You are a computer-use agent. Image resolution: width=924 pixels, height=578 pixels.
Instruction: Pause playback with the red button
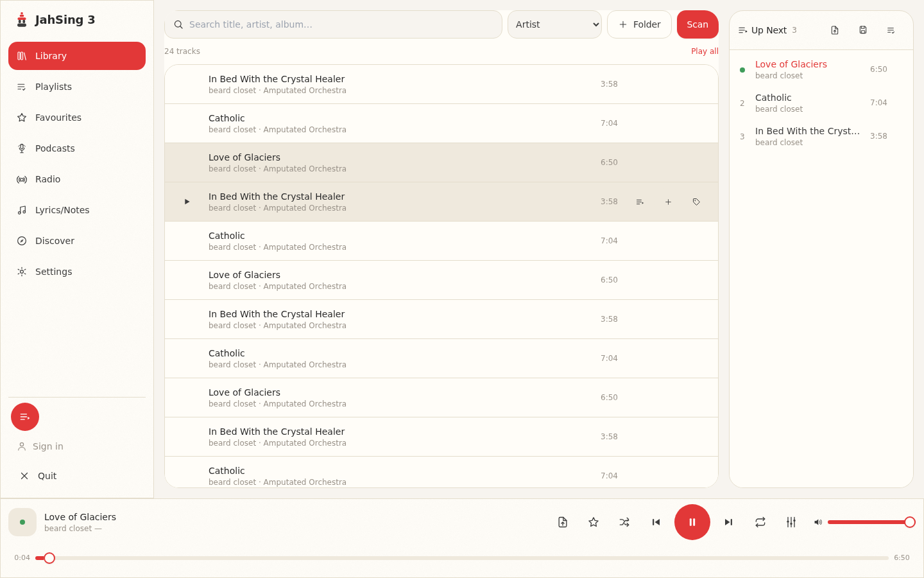point(692,522)
